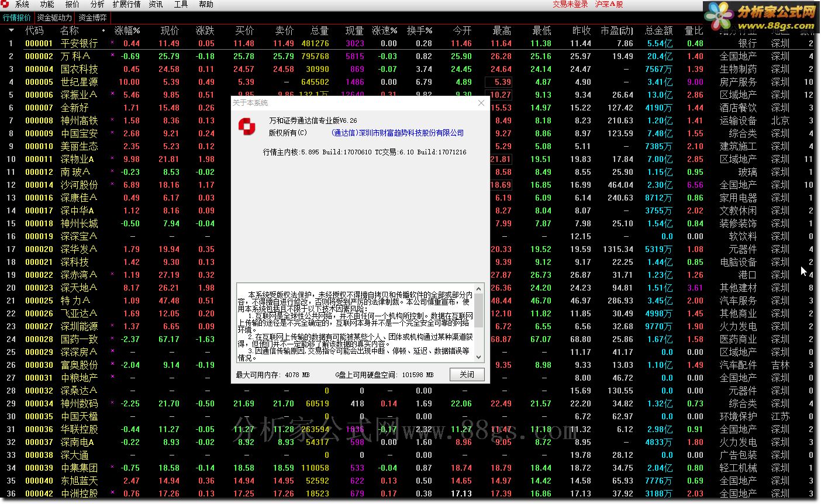This screenshot has height=504, width=821.
Task: Sort by the 最高 column header
Action: point(502,30)
